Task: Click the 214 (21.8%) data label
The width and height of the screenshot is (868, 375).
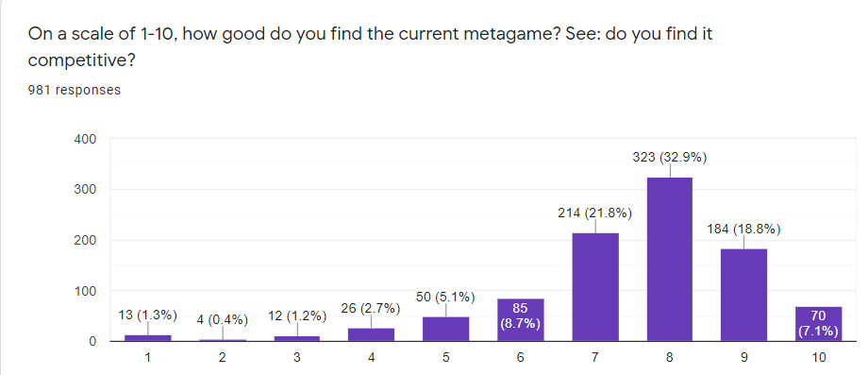Action: (595, 213)
